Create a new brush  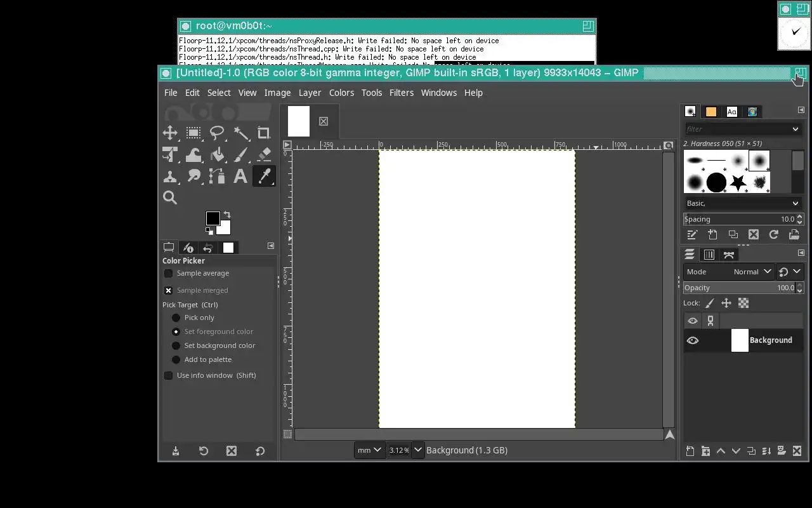tap(712, 234)
